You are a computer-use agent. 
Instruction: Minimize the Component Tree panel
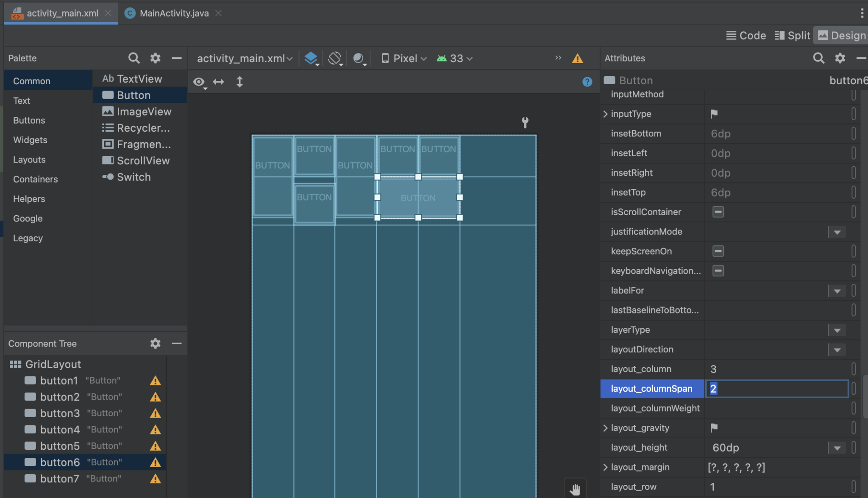[x=177, y=343]
